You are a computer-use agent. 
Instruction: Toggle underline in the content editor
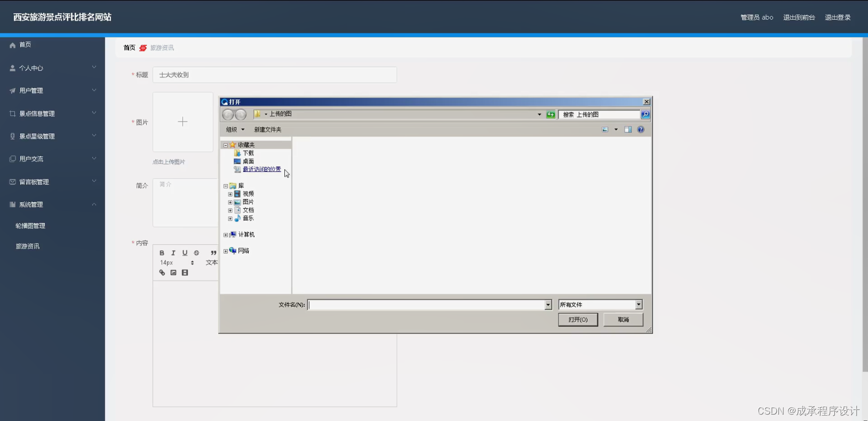pos(185,253)
